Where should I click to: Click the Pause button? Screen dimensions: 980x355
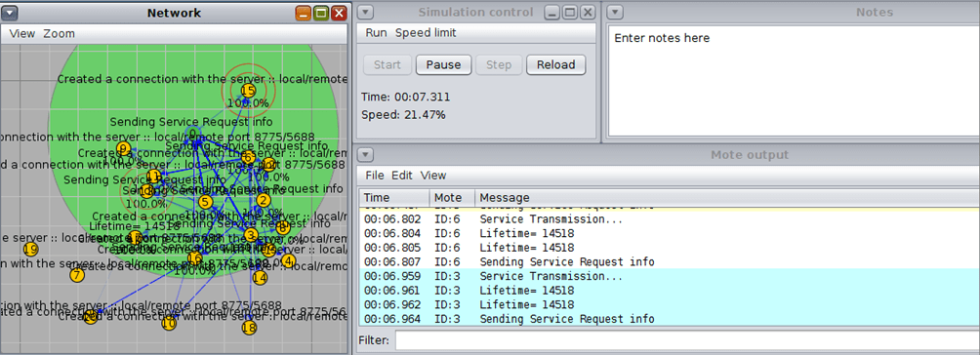point(444,65)
